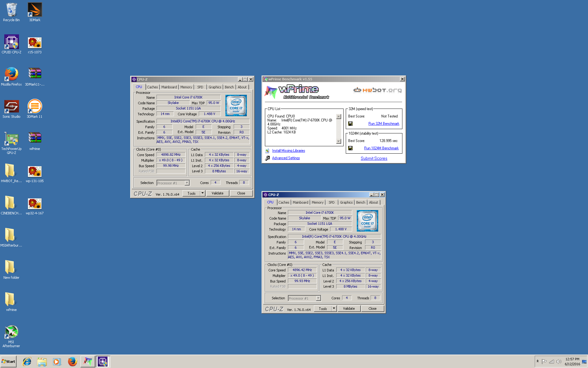Select the New folder desktop icon

click(x=11, y=270)
